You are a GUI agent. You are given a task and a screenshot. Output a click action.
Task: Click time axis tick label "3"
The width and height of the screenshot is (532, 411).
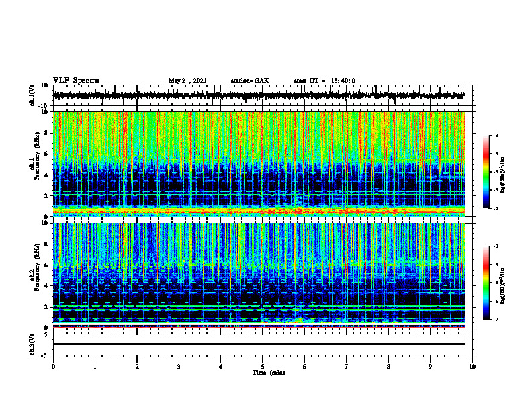[179, 367]
